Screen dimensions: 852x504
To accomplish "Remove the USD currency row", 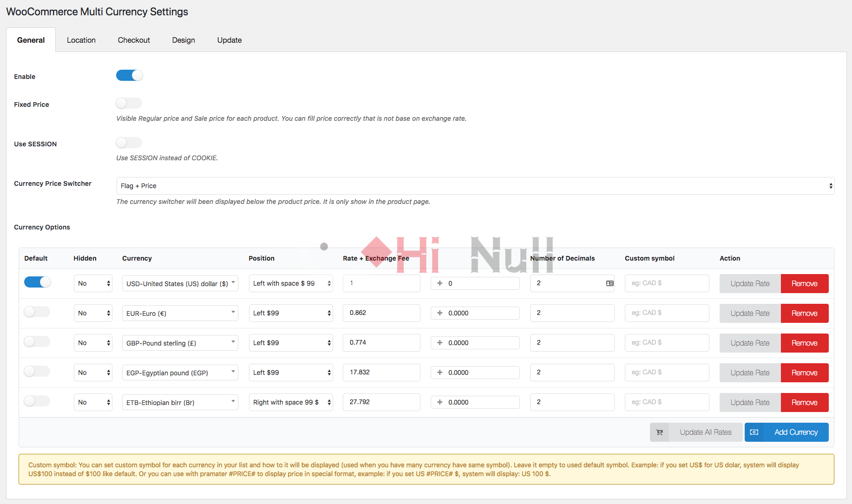I will click(x=805, y=283).
